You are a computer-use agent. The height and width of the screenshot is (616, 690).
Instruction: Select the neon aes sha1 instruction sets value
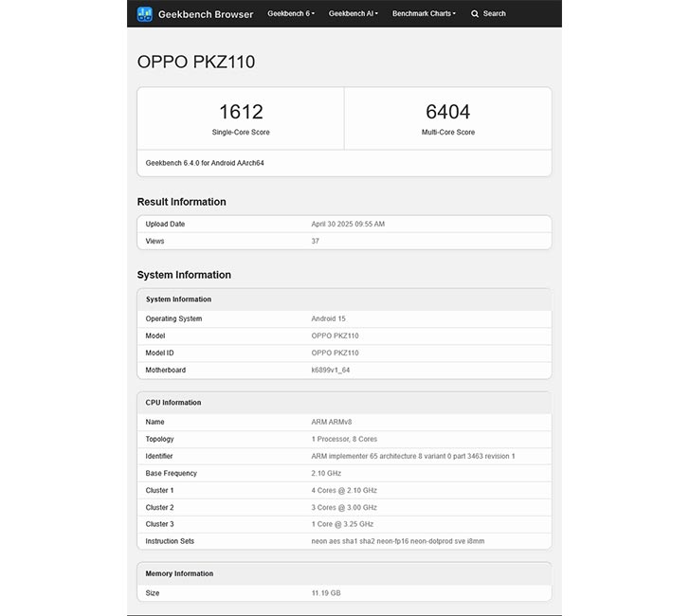pos(398,541)
